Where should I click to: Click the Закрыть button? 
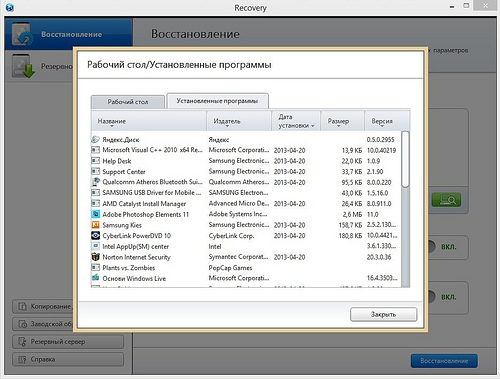383,314
